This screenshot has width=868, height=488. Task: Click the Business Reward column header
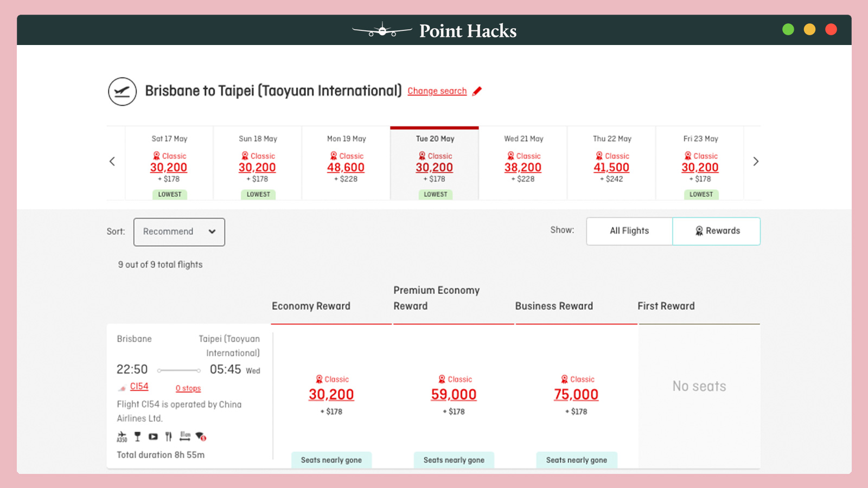pyautogui.click(x=554, y=306)
